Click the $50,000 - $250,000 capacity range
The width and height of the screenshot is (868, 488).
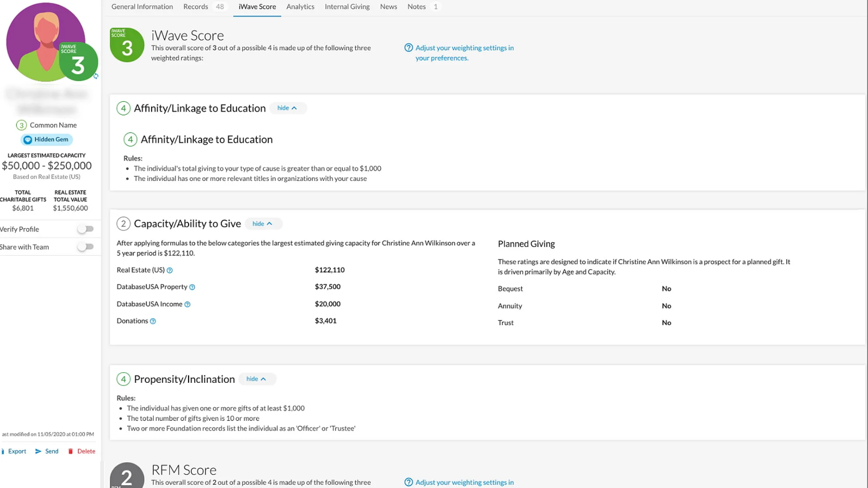tap(47, 166)
